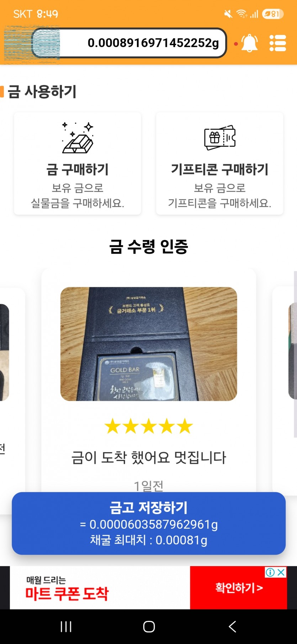Open the 금 구매하기 card
This screenshot has width=297, height=644.
pyautogui.click(x=78, y=163)
